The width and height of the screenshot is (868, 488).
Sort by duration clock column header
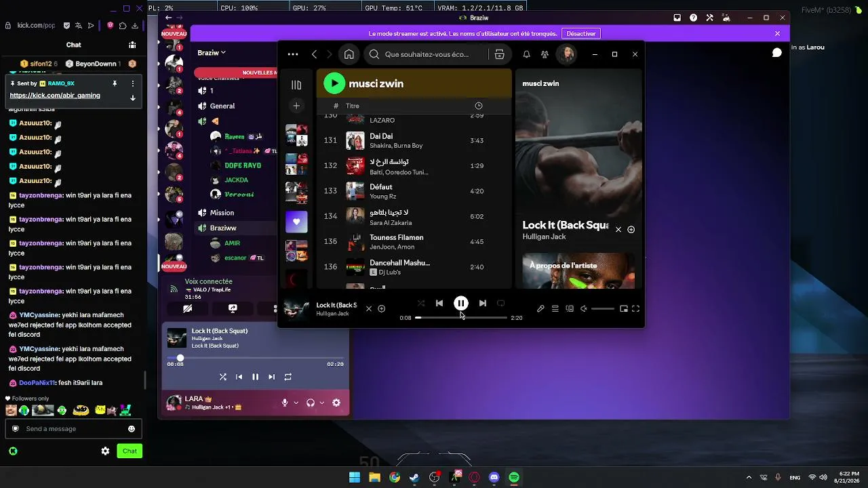pos(479,106)
